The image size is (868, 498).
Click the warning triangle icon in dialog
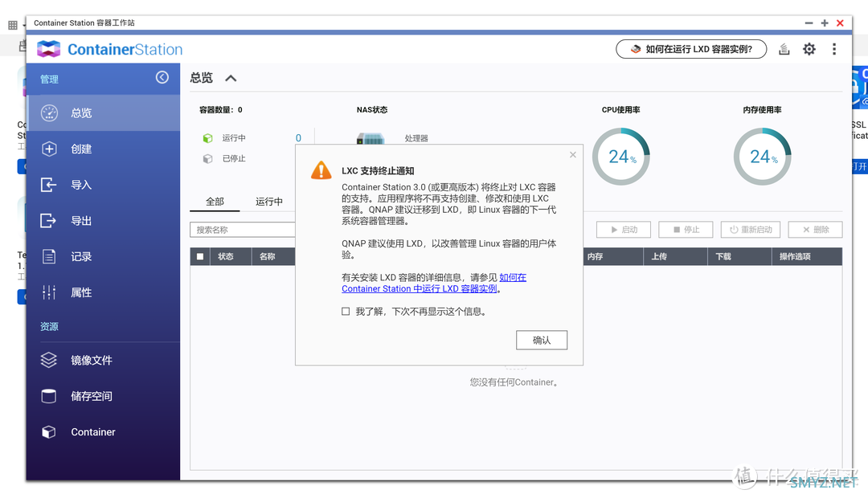[x=321, y=170]
